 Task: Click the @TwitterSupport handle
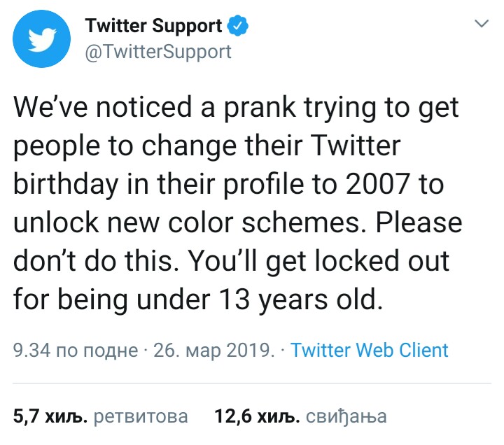point(157,52)
